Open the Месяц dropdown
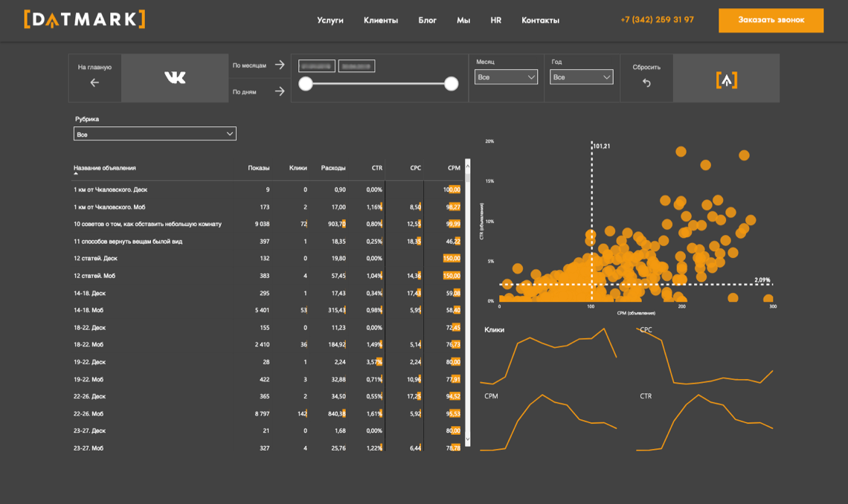 tap(506, 77)
